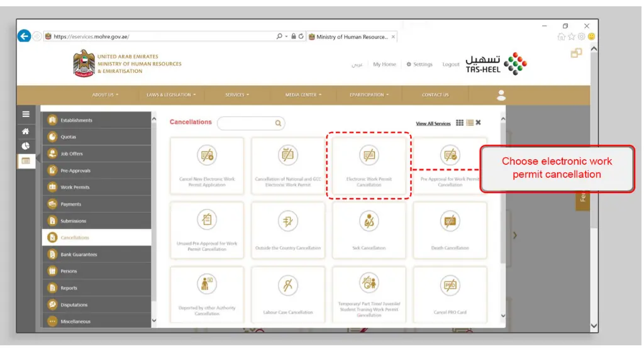This screenshot has height=351, width=644.
Task: Click the UAE ministry emblem logo
Action: [x=84, y=64]
